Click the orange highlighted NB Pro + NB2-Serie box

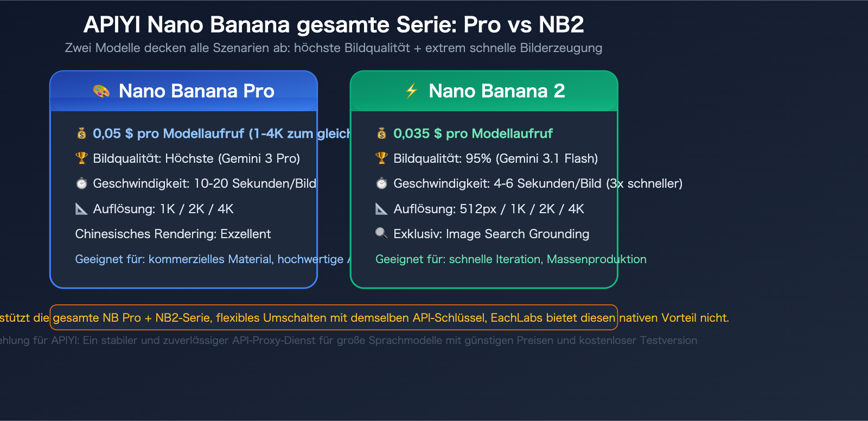[x=334, y=318]
